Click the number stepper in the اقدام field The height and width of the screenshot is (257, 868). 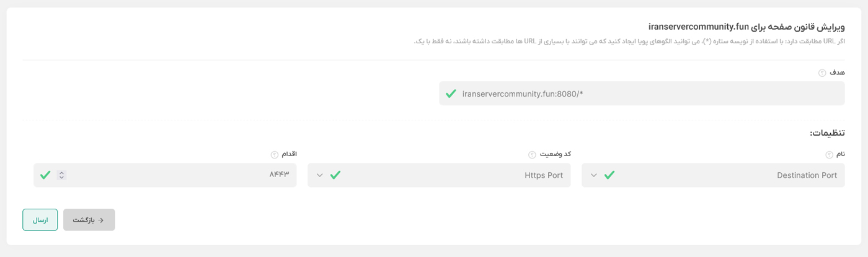tap(61, 175)
